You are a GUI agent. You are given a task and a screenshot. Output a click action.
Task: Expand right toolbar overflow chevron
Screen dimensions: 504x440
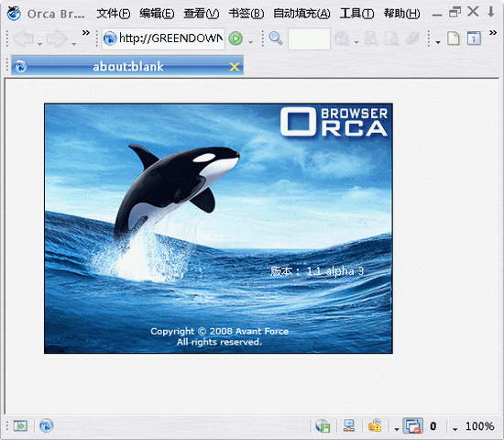coord(493,32)
